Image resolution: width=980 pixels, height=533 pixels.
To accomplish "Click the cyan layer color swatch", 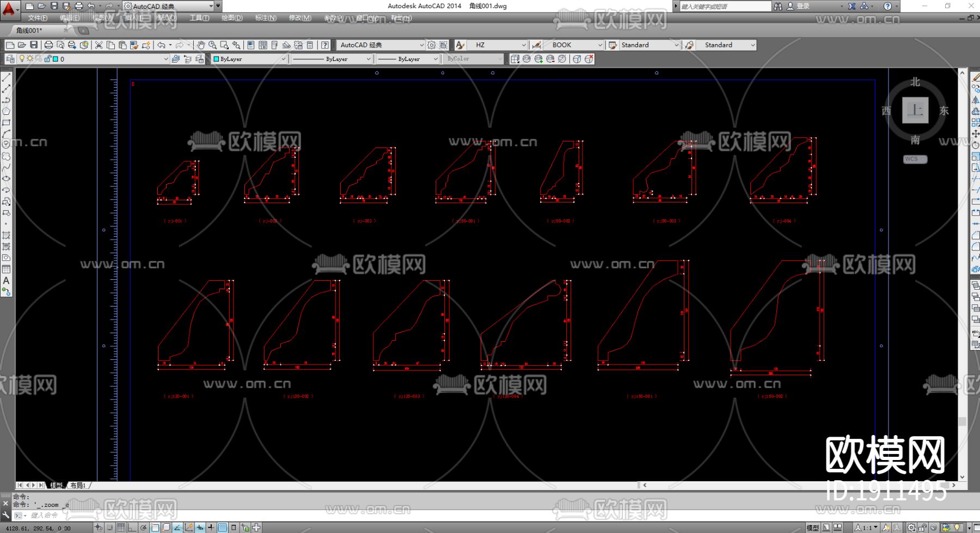I will coord(55,59).
